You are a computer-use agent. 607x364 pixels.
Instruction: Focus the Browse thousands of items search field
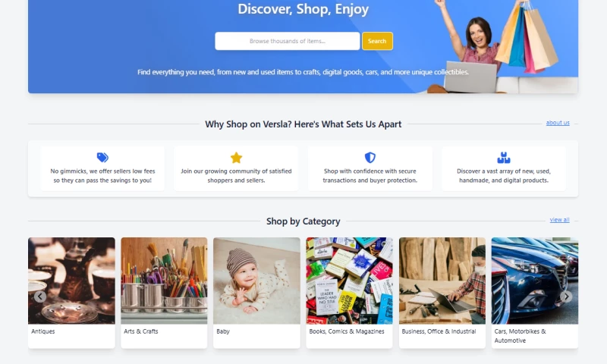tap(288, 41)
